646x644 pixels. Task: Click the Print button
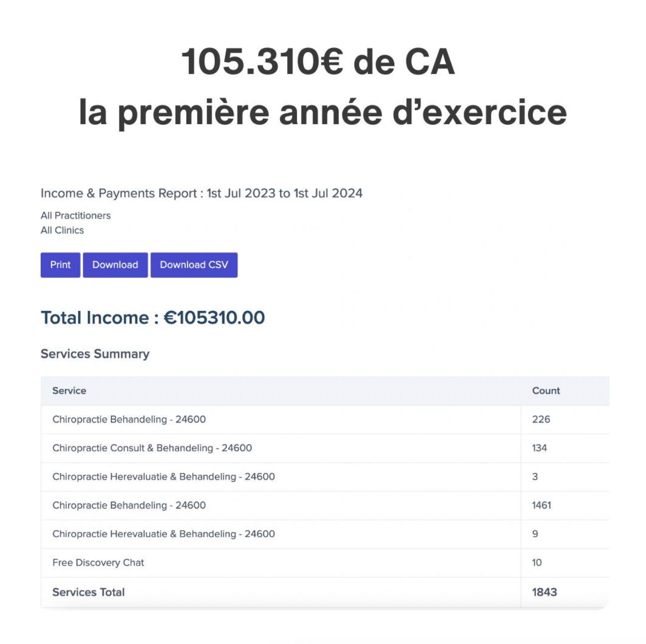(60, 265)
